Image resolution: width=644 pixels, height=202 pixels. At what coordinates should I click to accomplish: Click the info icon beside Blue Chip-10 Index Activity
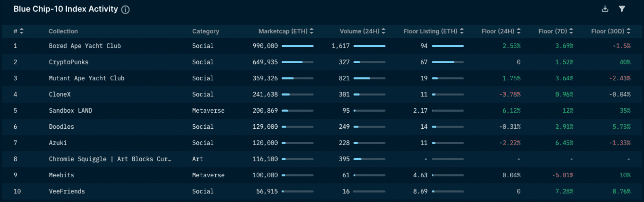pos(125,10)
